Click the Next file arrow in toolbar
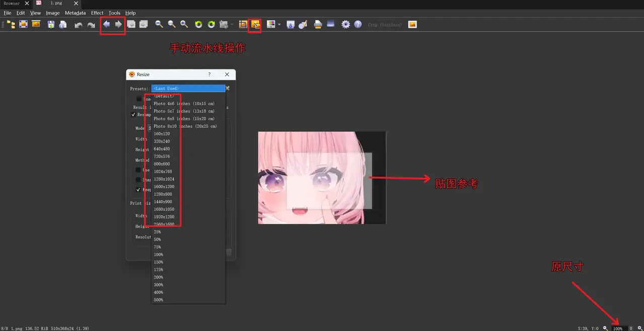 (x=118, y=24)
